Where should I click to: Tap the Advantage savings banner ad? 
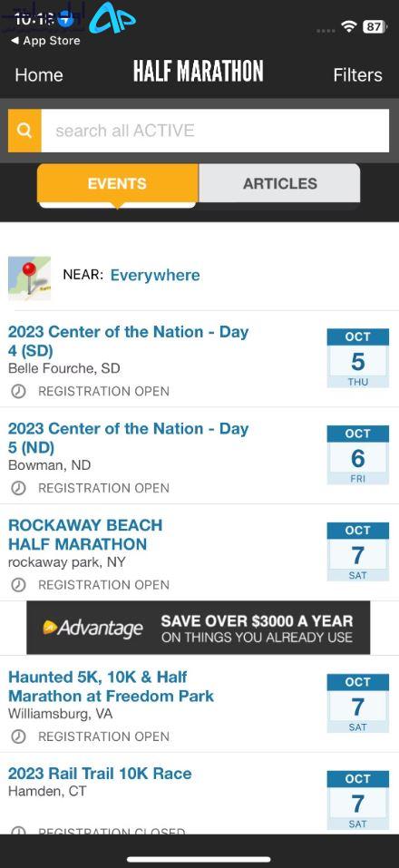pos(198,628)
